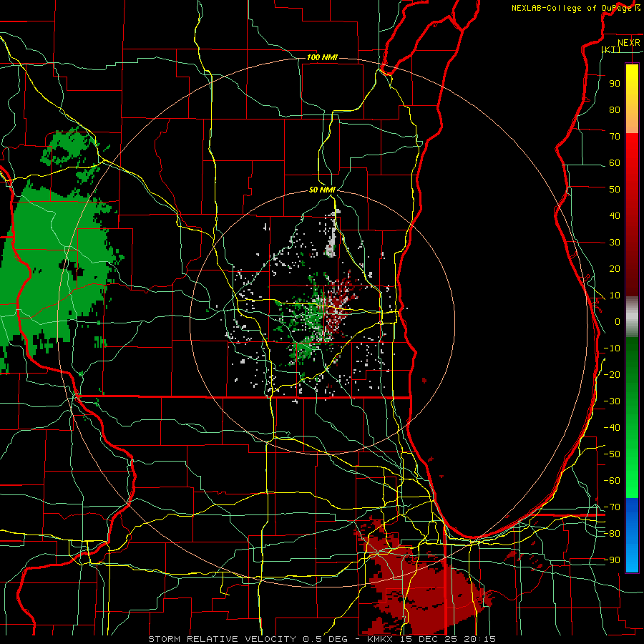Click the "50 NMI" range ring label
This screenshot has height=644, width=644.
click(322, 190)
